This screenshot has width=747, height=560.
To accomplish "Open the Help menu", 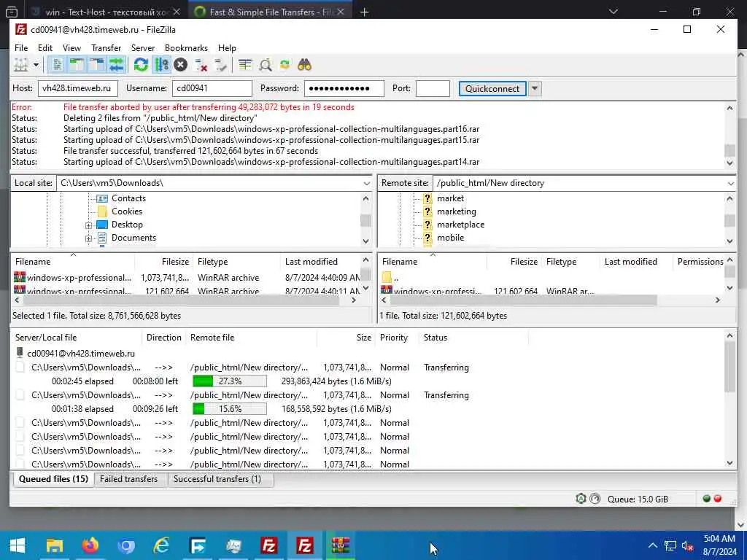I will click(x=228, y=48).
